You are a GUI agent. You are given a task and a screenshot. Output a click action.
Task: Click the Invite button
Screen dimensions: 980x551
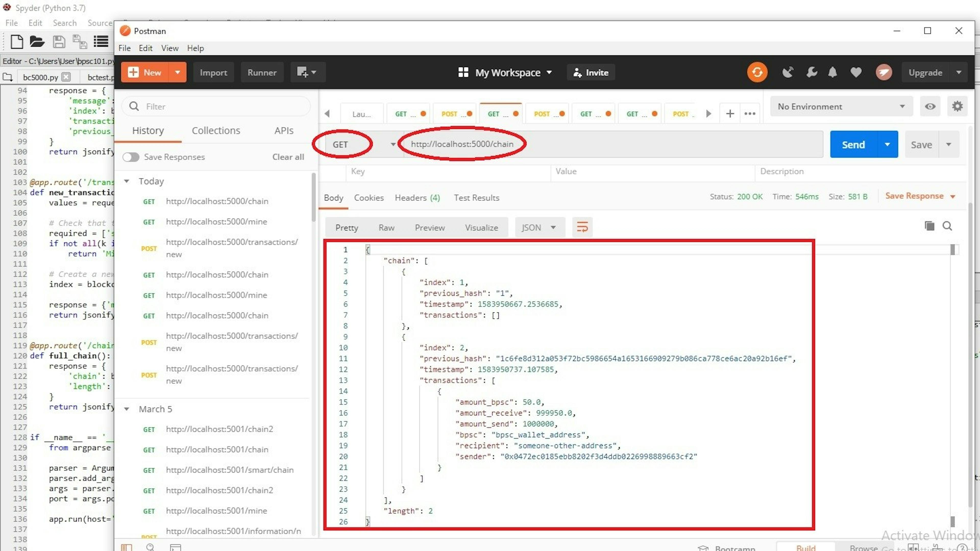coord(591,72)
